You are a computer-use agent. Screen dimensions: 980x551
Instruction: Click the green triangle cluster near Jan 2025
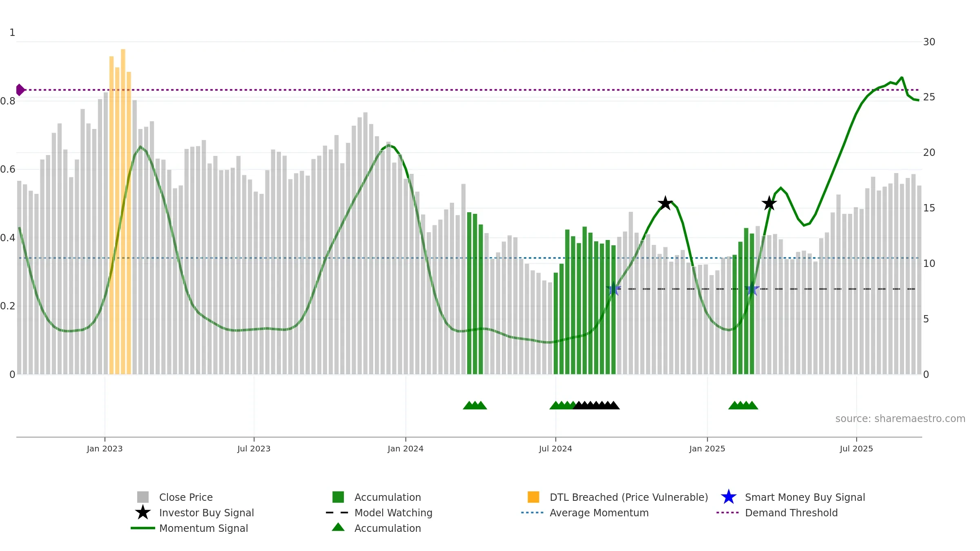tap(743, 405)
